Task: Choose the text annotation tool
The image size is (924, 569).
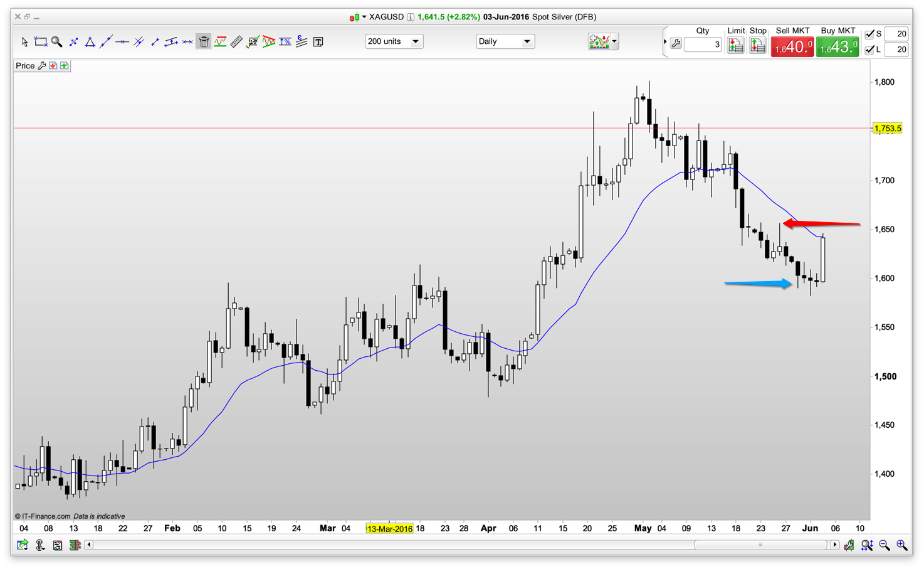Action: [x=318, y=42]
